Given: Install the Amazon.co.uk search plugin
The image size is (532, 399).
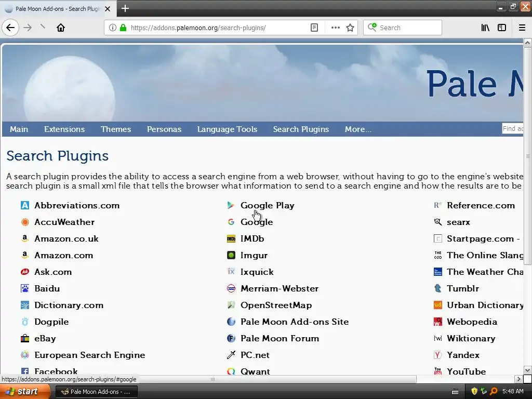Looking at the screenshot, I should click(x=66, y=238).
